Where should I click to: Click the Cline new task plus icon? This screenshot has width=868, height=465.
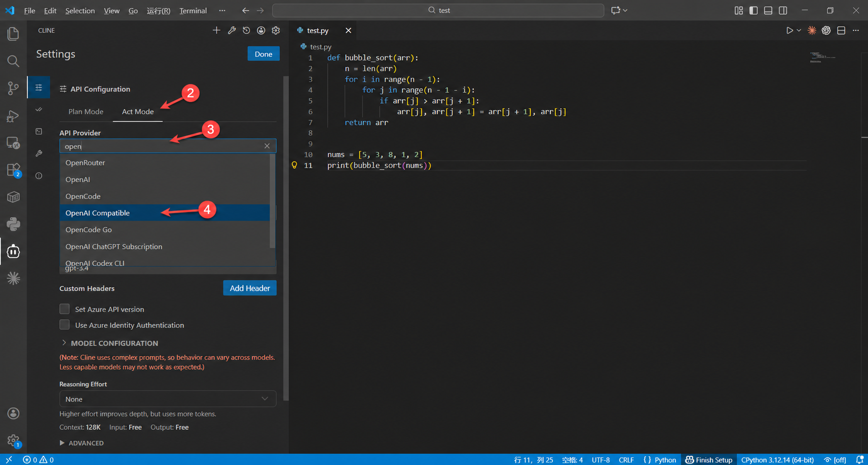click(216, 30)
